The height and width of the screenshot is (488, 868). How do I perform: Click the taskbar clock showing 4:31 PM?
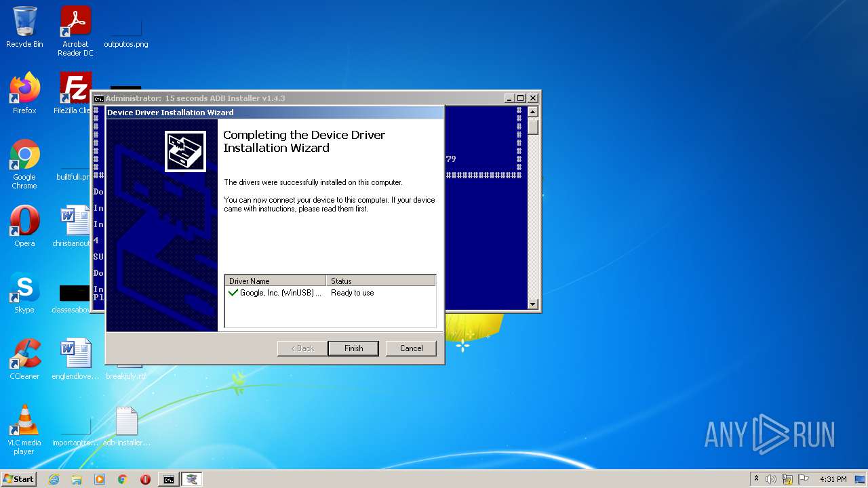coord(833,479)
